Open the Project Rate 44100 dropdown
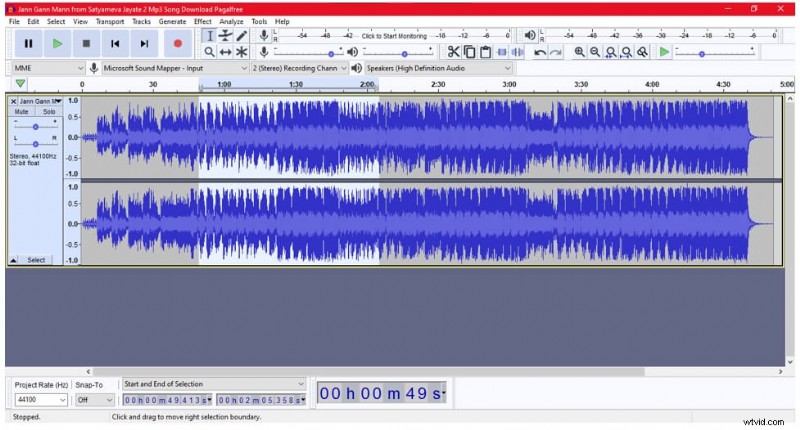 [x=41, y=400]
